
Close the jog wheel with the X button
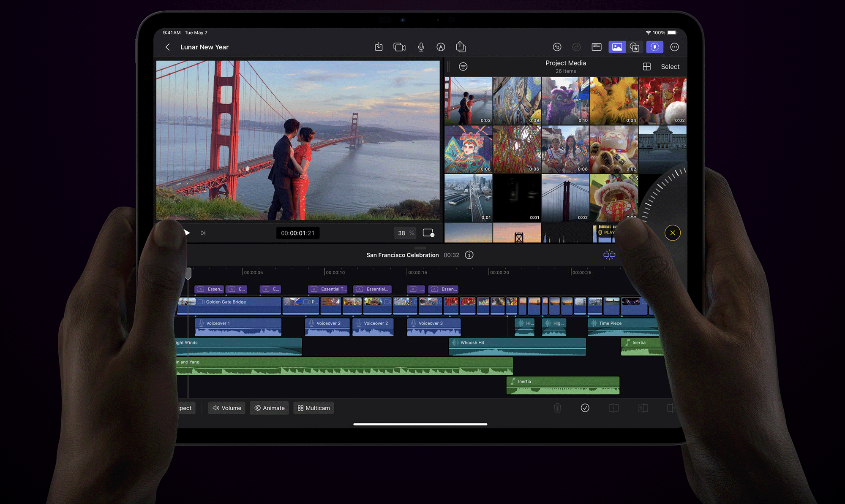[x=673, y=233]
